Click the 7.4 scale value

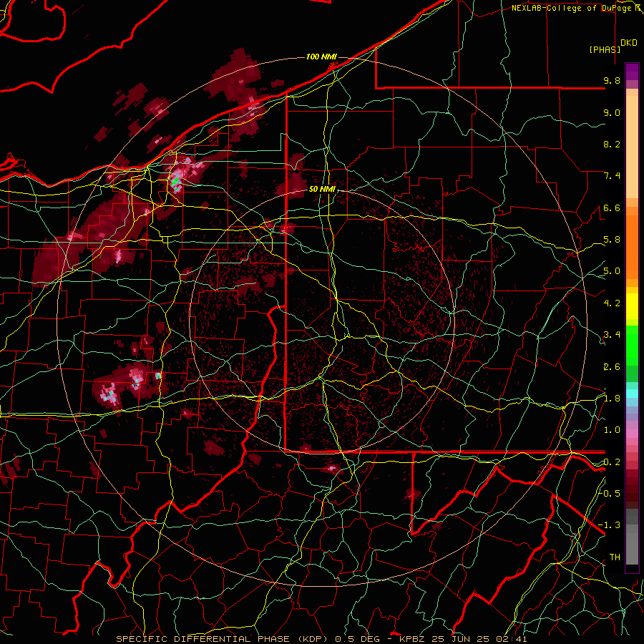click(612, 176)
